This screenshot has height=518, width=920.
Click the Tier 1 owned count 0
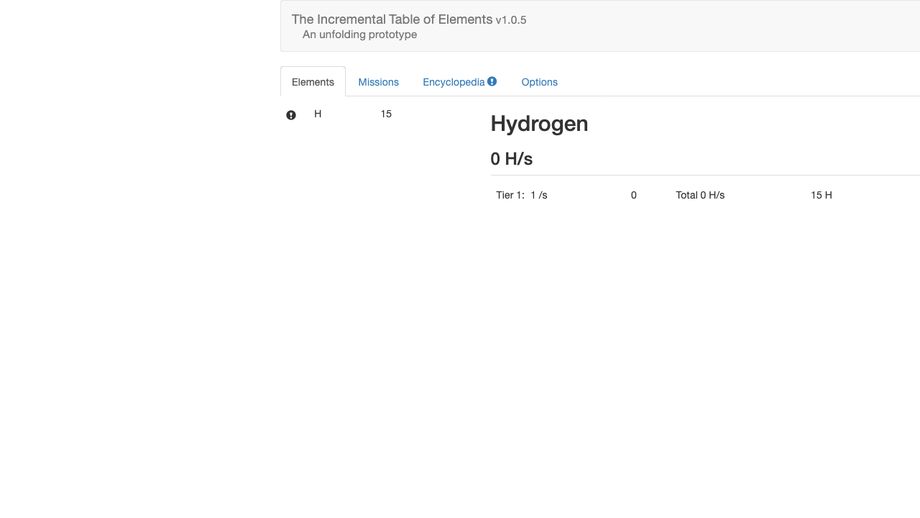point(634,195)
